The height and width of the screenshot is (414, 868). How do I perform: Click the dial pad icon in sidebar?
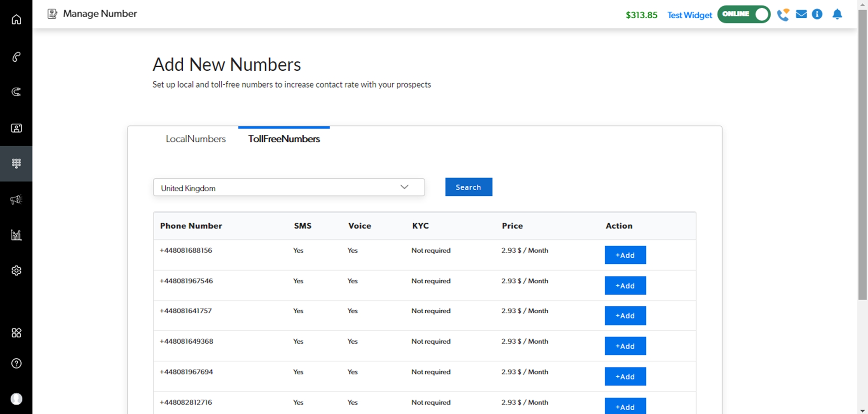[16, 164]
